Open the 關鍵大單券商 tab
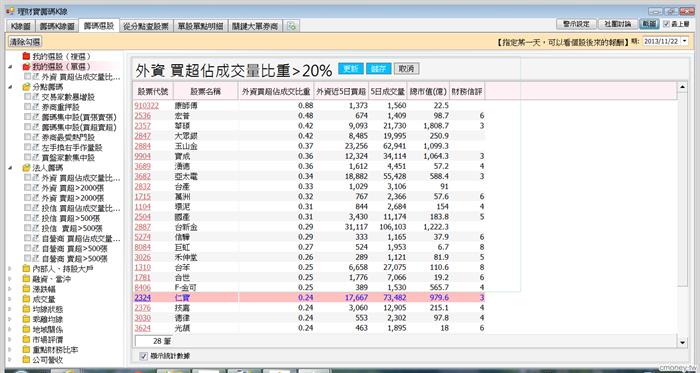The width and height of the screenshot is (700, 373). [255, 26]
